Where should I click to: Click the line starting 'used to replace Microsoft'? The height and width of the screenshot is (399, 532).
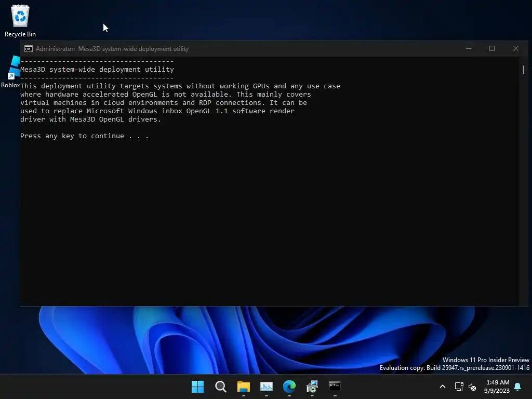tap(157, 111)
